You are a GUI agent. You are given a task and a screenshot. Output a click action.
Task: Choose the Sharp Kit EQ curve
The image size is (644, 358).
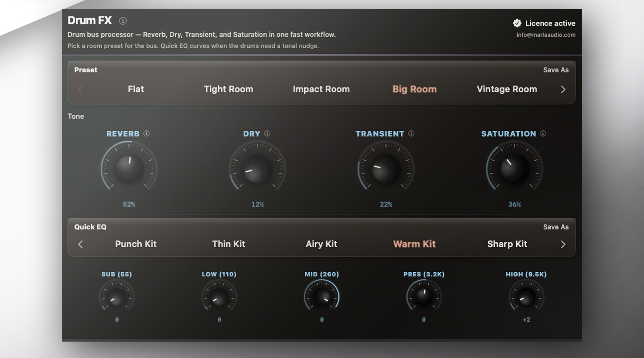pos(507,244)
